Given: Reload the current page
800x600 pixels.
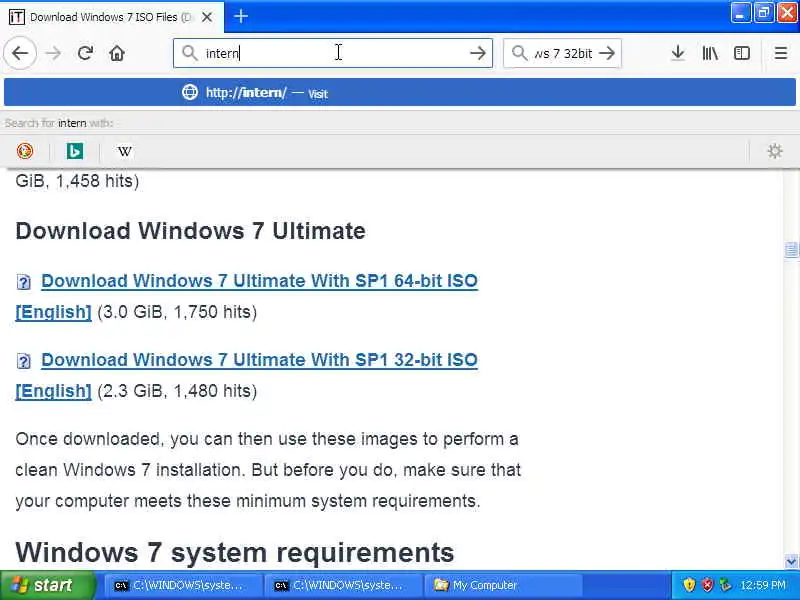Looking at the screenshot, I should point(85,53).
